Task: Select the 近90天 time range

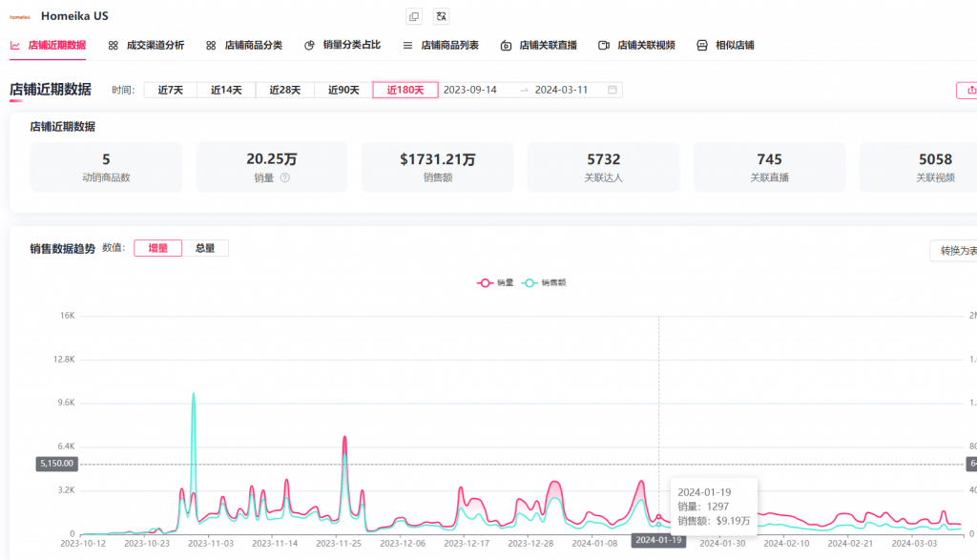Action: [x=343, y=90]
